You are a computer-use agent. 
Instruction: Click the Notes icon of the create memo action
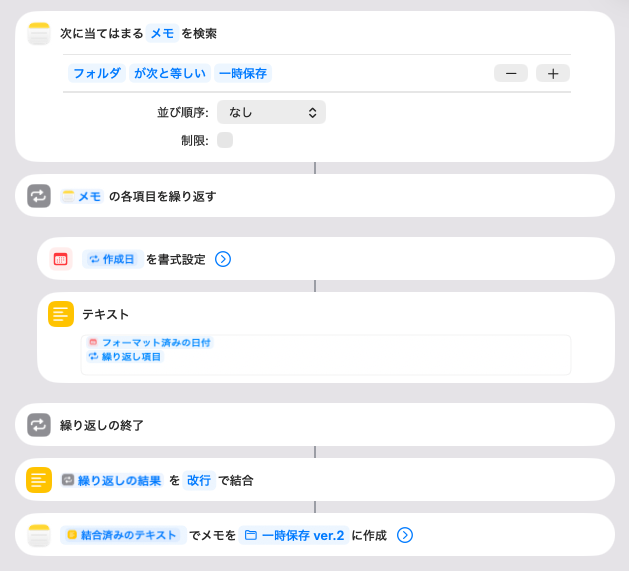tap(39, 535)
